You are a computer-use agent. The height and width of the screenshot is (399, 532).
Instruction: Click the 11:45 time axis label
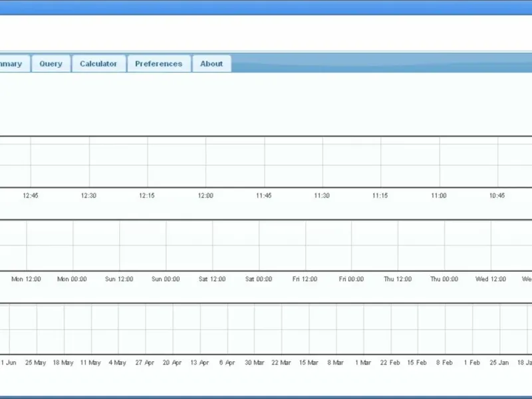pyautogui.click(x=263, y=196)
